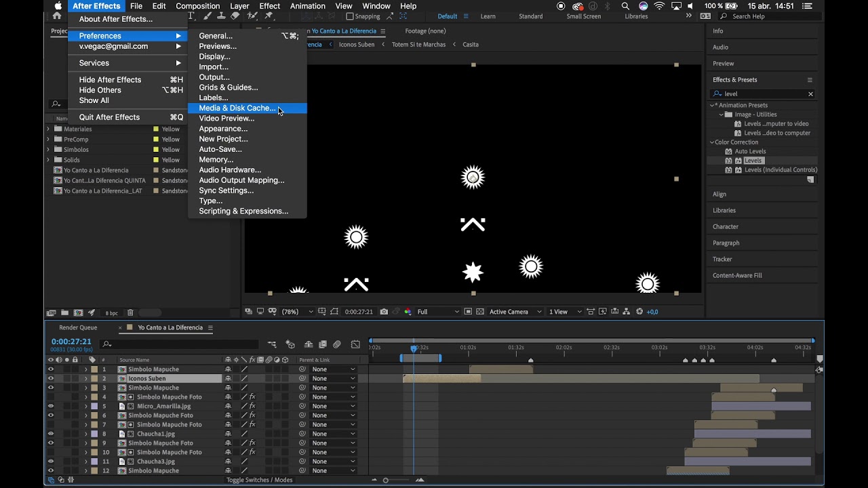
Task: Open the Services submenu
Action: pos(127,63)
